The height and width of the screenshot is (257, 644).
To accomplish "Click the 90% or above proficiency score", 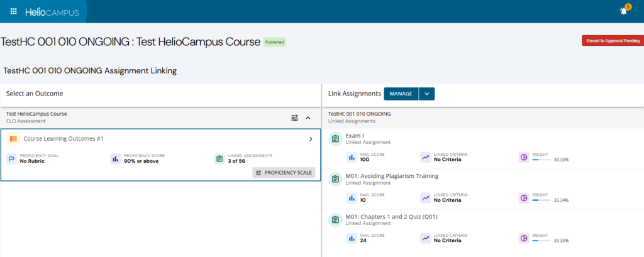I will [142, 161].
